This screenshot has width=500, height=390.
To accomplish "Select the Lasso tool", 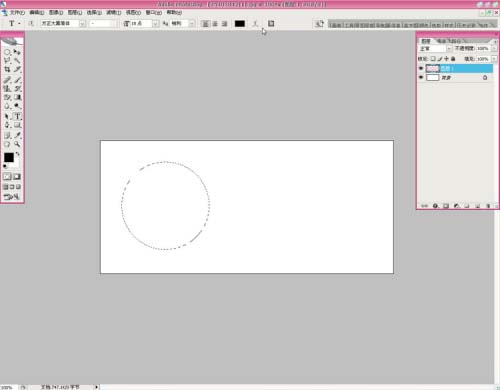I will coord(7,61).
